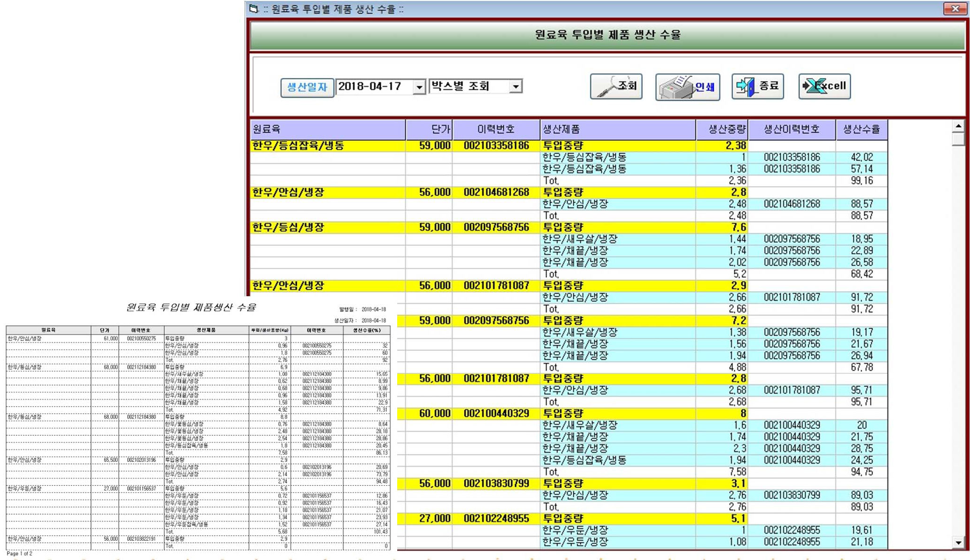Click the 인쇄 printer button
The height and width of the screenshot is (560, 970).
pyautogui.click(x=687, y=87)
